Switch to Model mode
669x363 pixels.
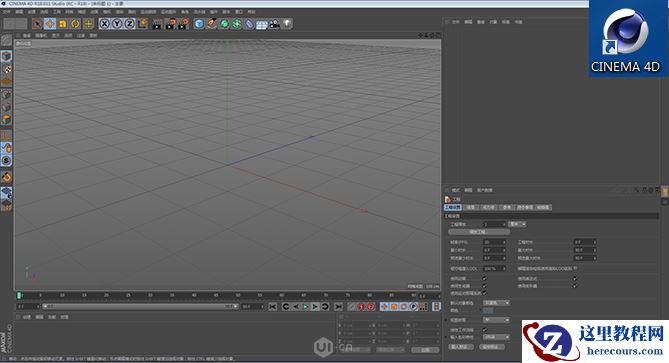(6, 56)
